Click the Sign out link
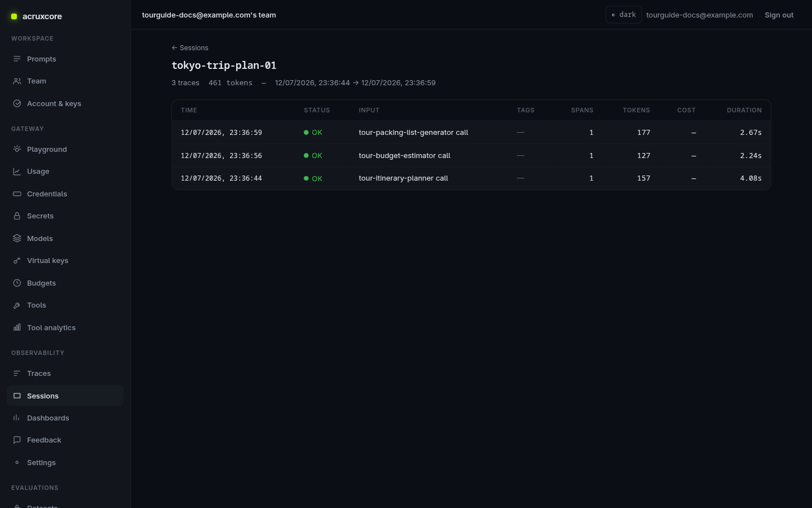812x508 pixels. pos(779,15)
